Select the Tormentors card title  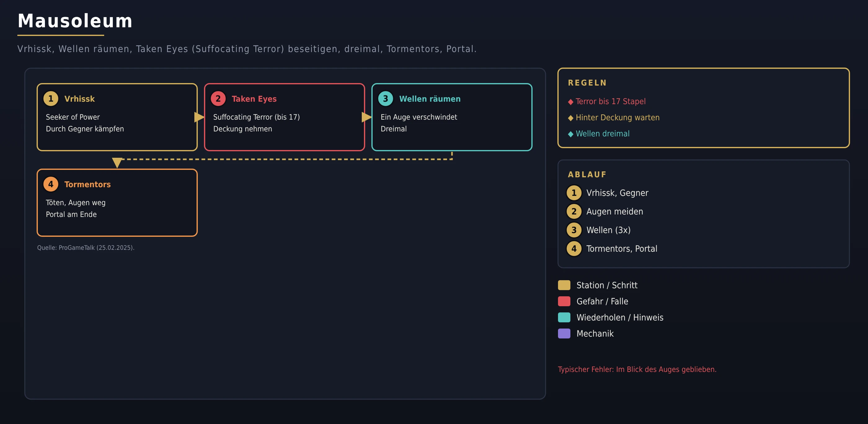pyautogui.click(x=88, y=184)
